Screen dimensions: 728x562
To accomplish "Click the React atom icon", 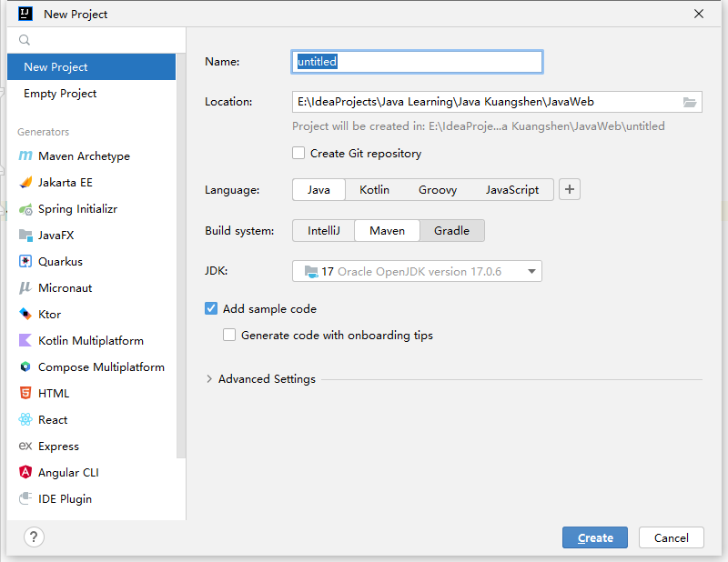I will (x=25, y=419).
